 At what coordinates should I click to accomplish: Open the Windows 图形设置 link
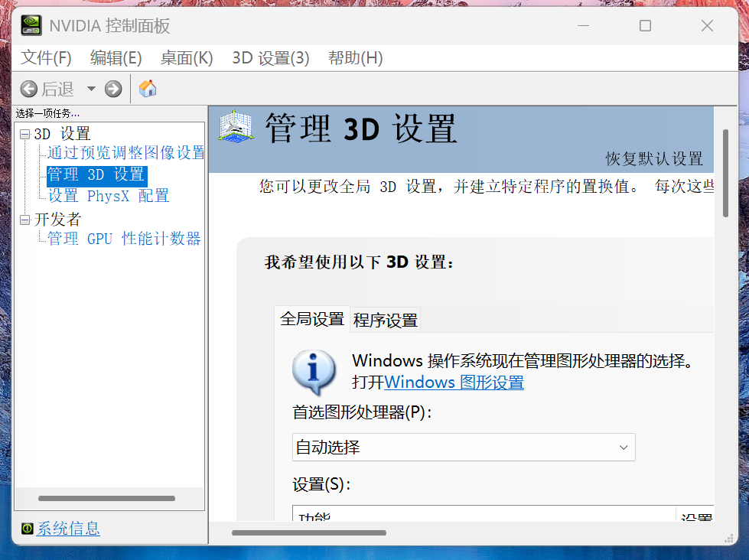coord(454,383)
